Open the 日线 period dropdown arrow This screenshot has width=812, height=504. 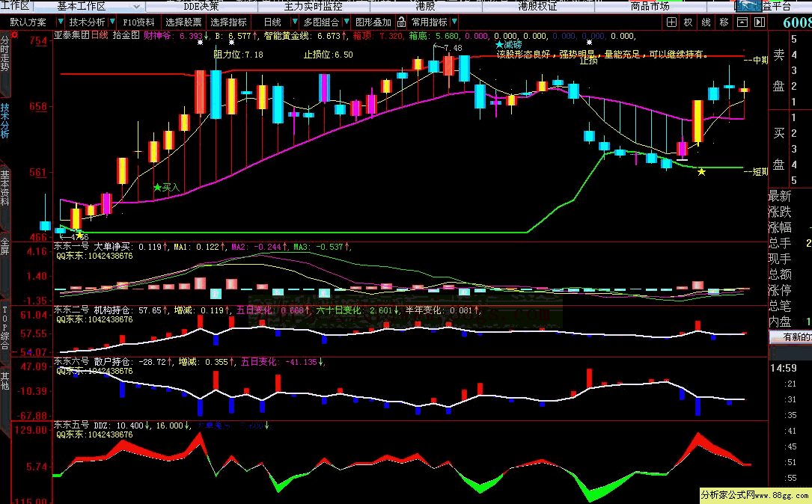click(x=295, y=22)
